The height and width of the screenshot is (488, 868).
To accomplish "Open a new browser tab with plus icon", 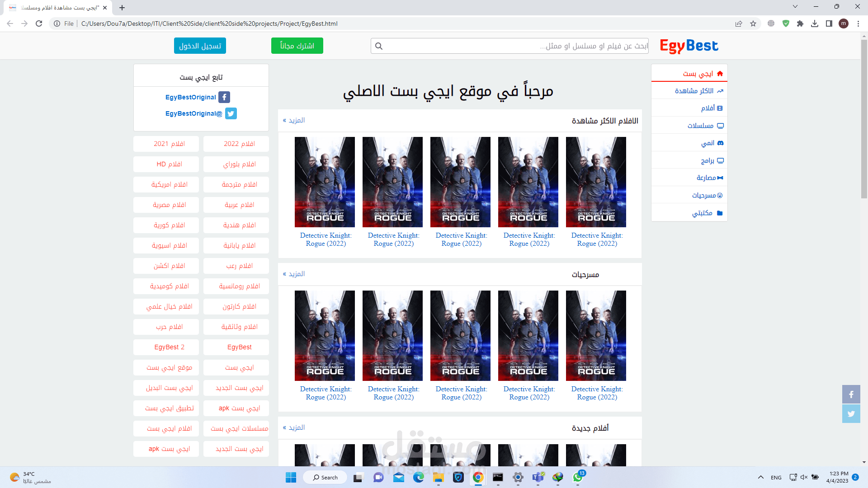I will [122, 8].
